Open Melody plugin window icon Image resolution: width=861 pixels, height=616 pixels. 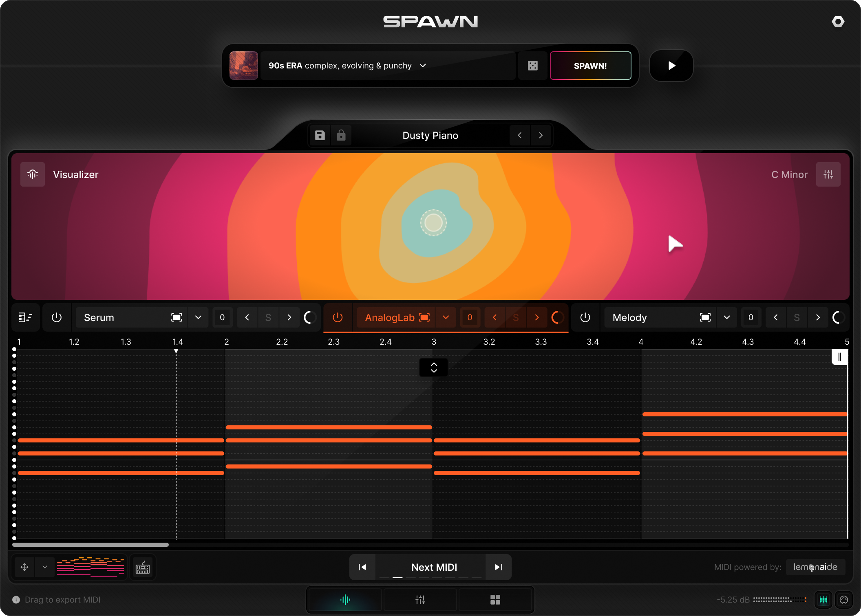click(705, 317)
